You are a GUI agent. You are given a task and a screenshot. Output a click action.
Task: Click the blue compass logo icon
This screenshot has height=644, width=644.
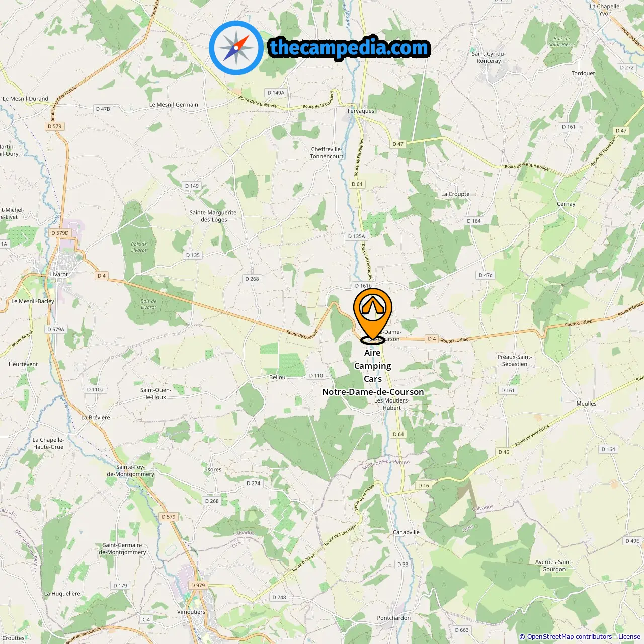236,48
